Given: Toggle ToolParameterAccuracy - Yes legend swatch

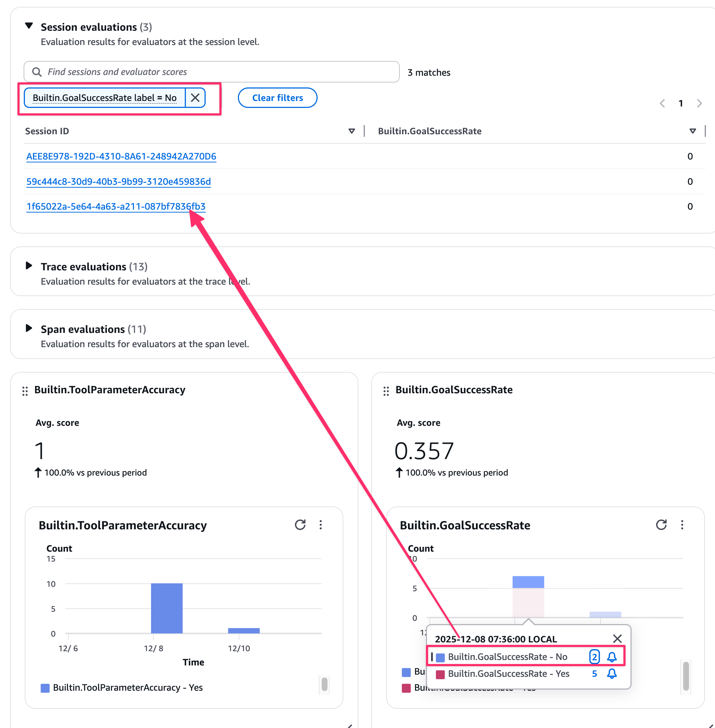Looking at the screenshot, I should point(45,688).
